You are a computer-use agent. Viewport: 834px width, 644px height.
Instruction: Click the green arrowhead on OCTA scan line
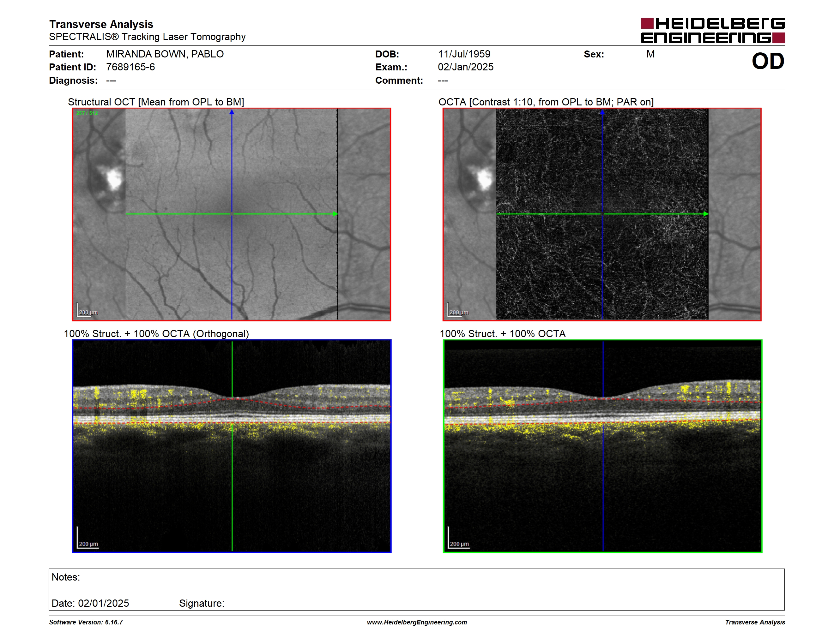(706, 214)
